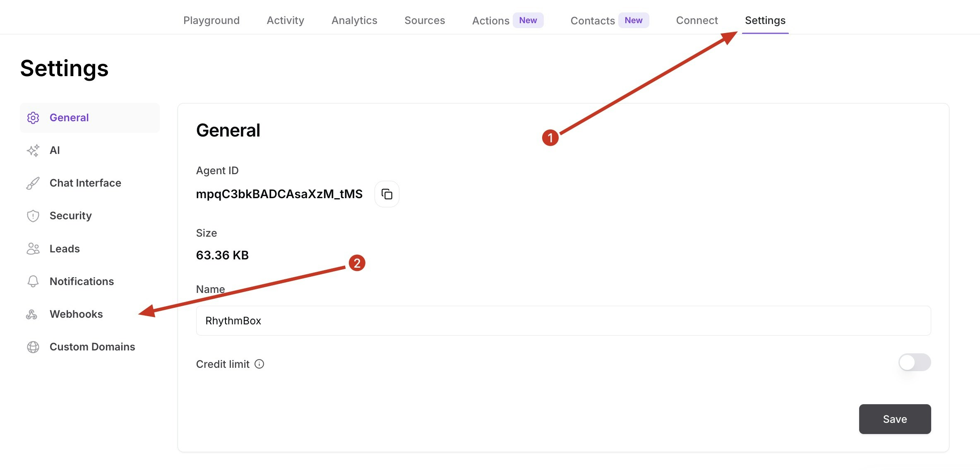Switch to the Playground tab

211,20
